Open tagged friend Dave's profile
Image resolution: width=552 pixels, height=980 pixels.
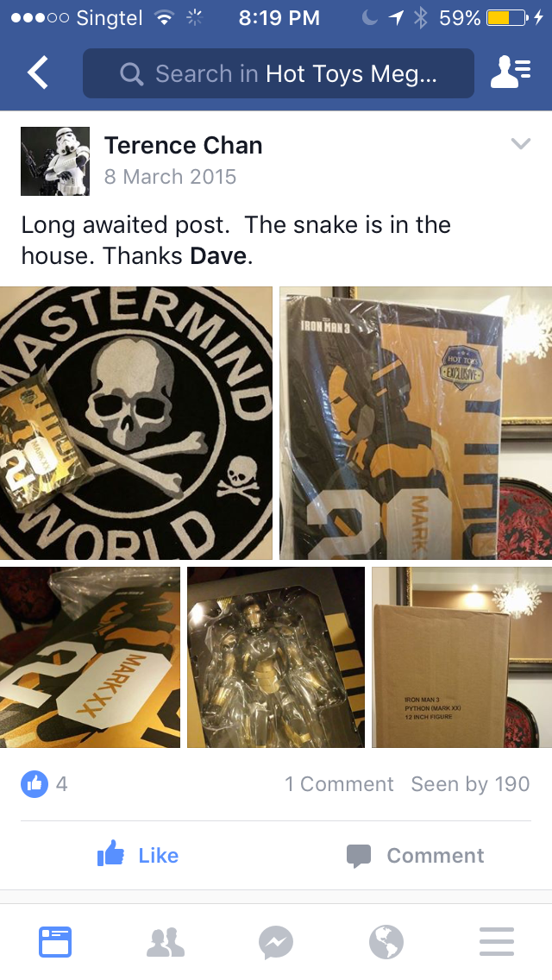click(218, 255)
